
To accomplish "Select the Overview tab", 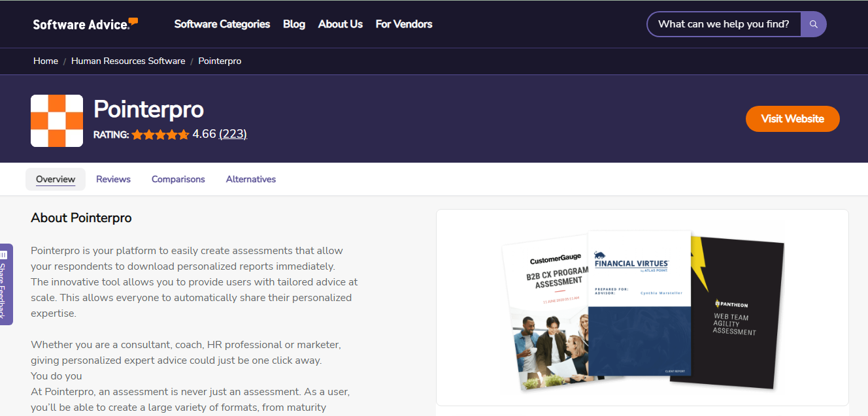I will (x=56, y=179).
